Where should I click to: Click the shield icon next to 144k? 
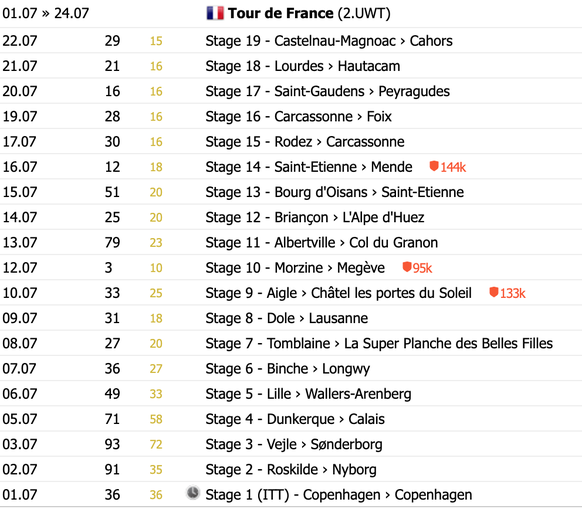pyautogui.click(x=434, y=166)
